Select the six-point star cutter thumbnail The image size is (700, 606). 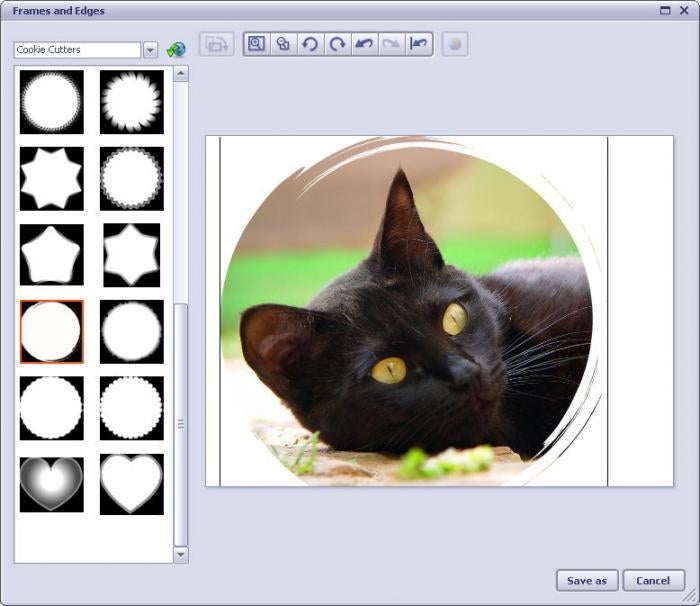132,255
